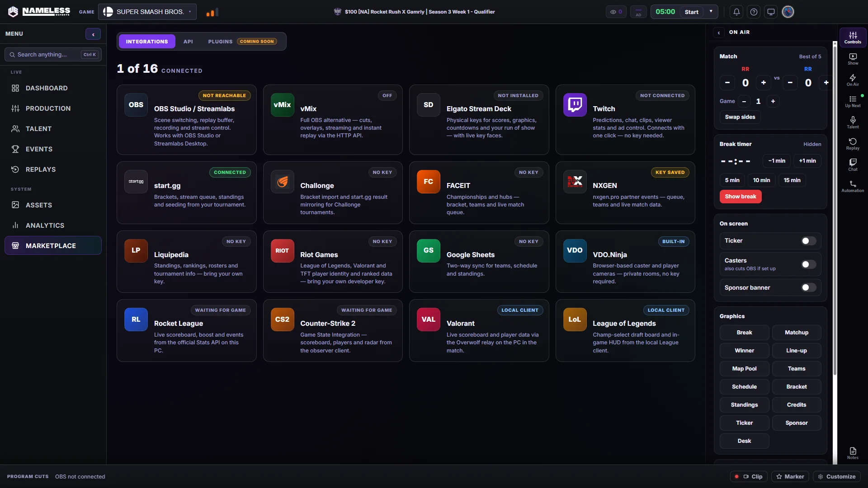Viewport: 868px width, 488px height.
Task: Open the user profile avatar
Action: (x=788, y=12)
